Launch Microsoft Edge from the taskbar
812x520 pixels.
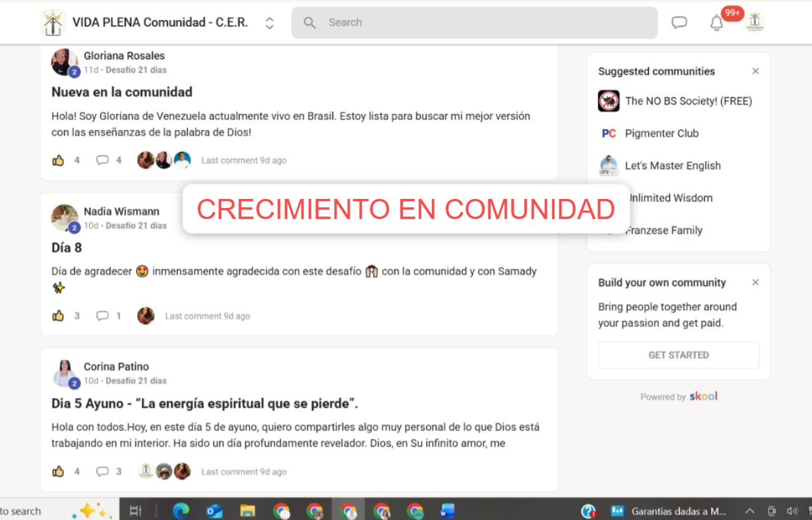click(x=181, y=511)
